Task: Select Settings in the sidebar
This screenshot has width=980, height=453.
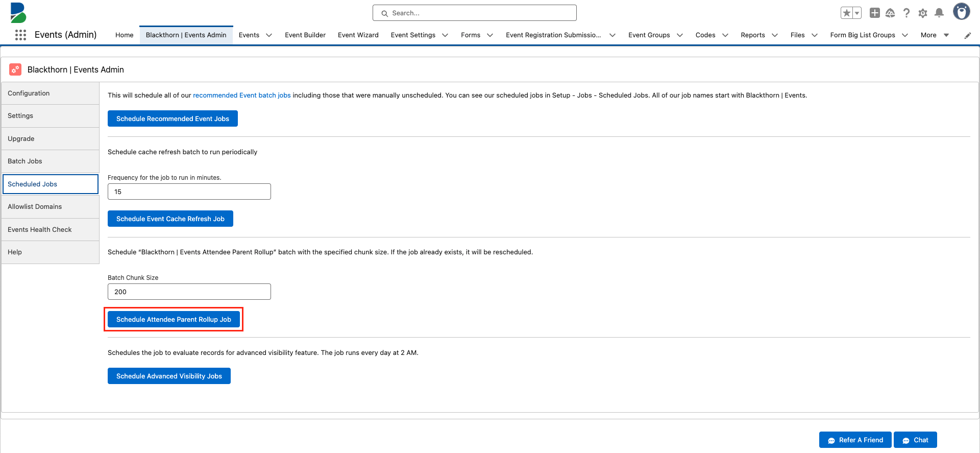Action: (51, 116)
